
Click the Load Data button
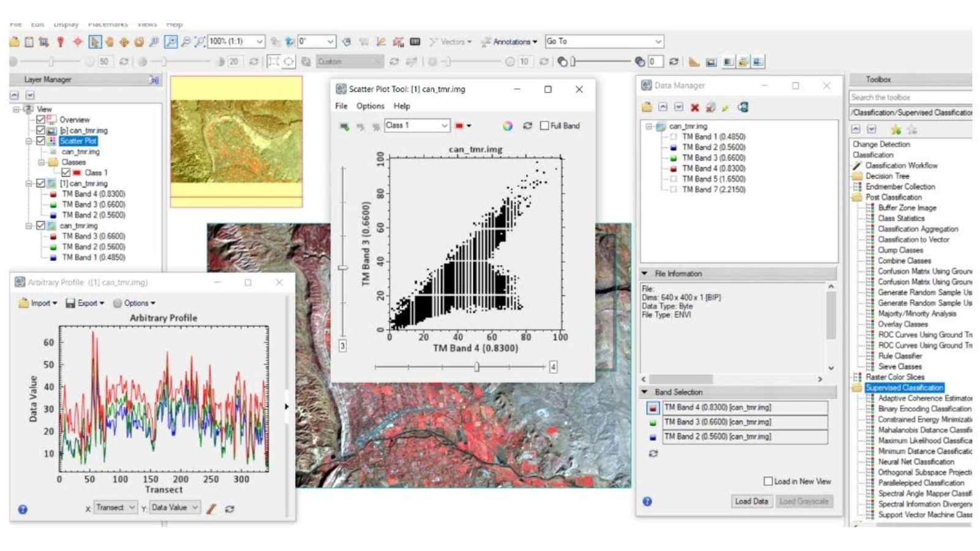752,501
